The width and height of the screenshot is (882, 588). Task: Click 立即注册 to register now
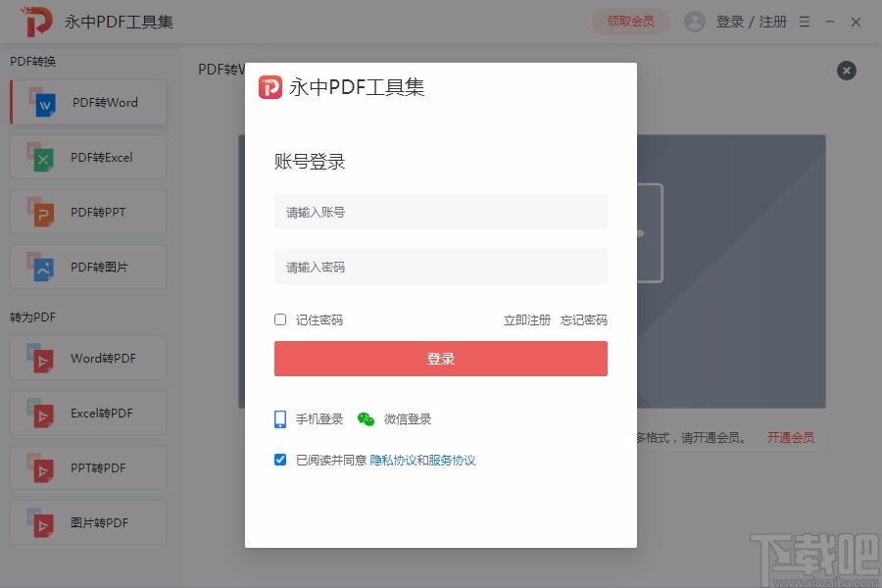click(x=525, y=319)
